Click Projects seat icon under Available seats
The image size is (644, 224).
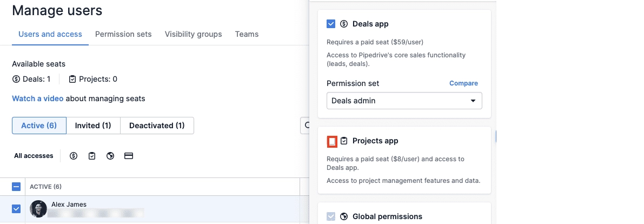coord(72,79)
